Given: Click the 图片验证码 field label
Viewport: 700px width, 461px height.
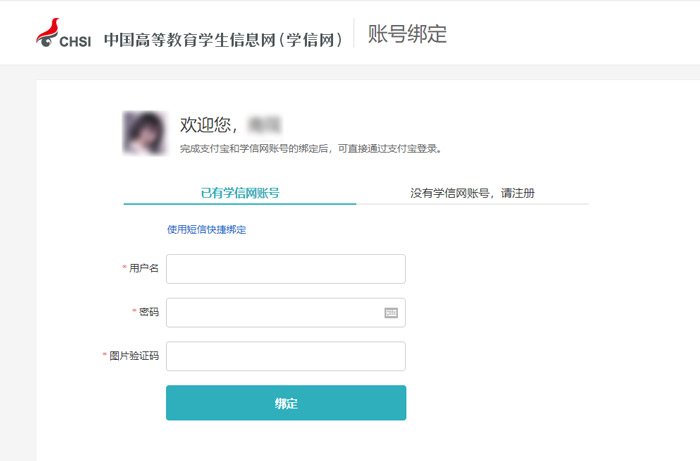Looking at the screenshot, I should pos(134,356).
